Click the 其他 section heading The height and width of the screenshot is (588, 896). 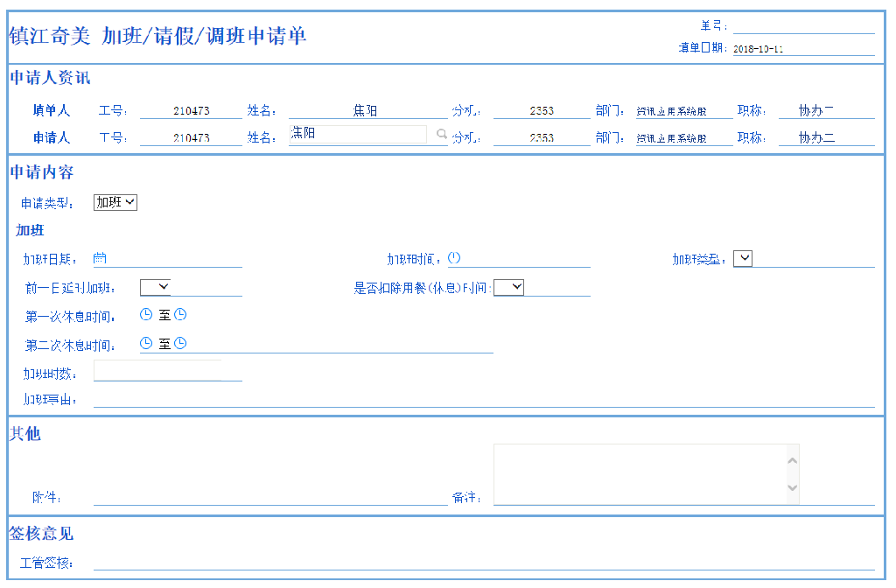[x=25, y=433]
